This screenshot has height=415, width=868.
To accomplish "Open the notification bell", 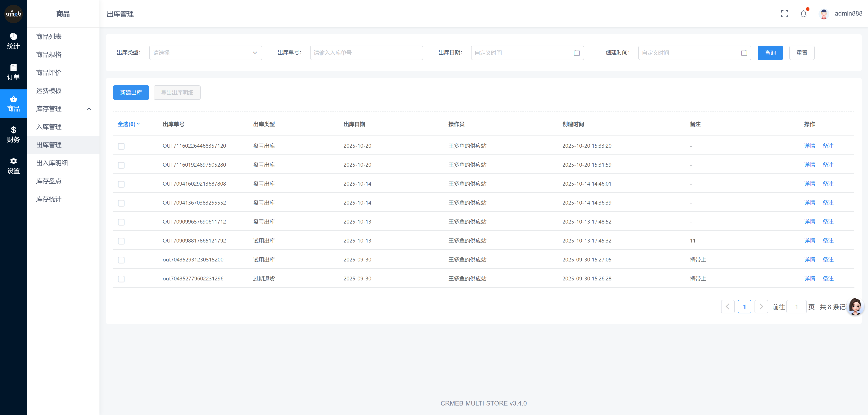I will (x=803, y=14).
